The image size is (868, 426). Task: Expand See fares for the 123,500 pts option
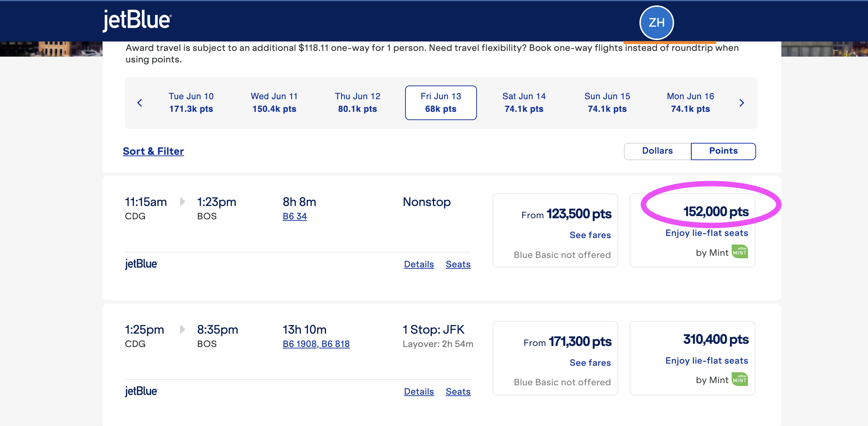(x=590, y=235)
